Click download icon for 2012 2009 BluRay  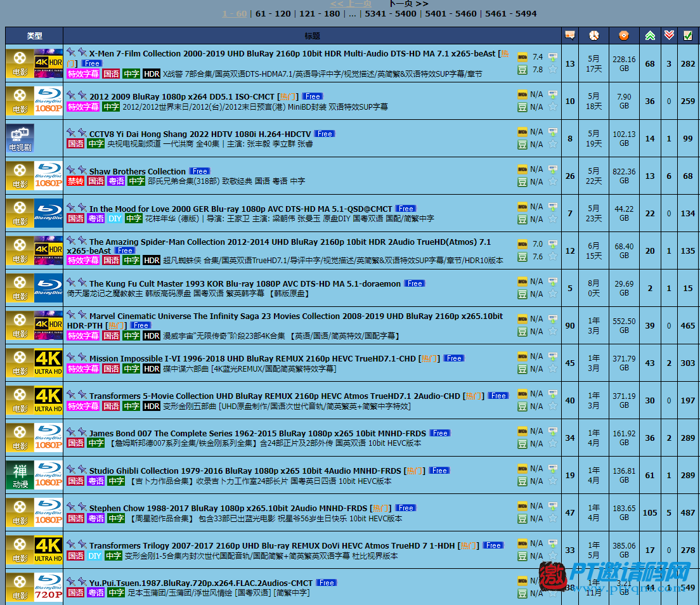tap(553, 94)
